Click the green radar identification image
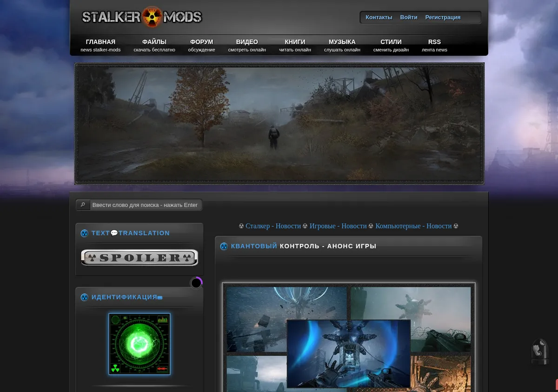 tap(139, 344)
